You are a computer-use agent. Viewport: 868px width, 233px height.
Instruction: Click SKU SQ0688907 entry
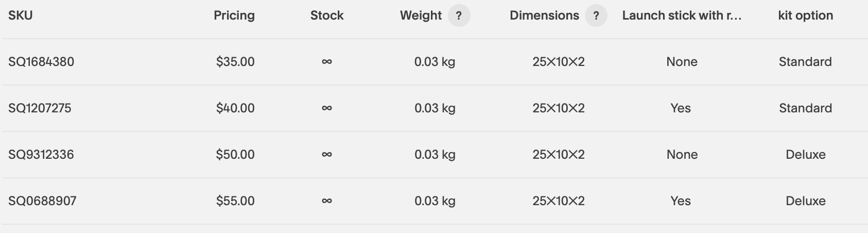pos(42,201)
